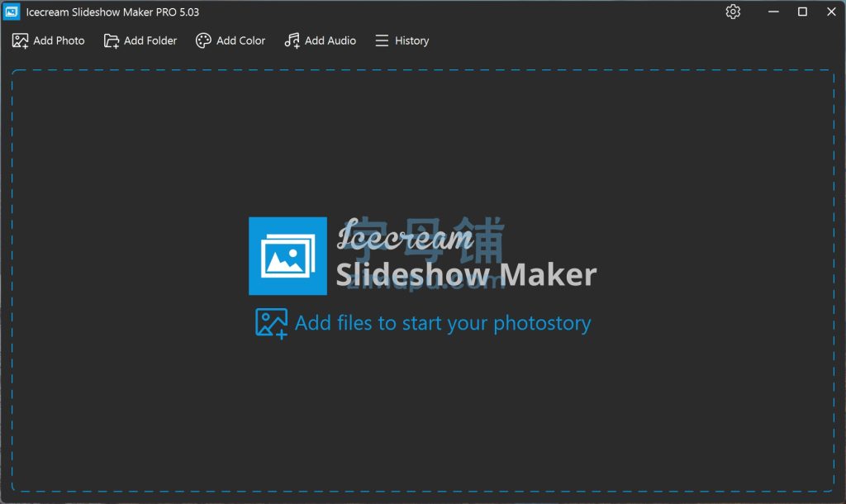Screen dimensions: 846x504
Task: Open the History hamburger icon
Action: [382, 41]
